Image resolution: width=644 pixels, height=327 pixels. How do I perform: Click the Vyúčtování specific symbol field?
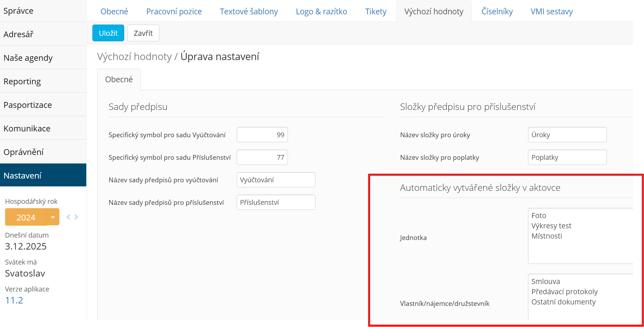tap(262, 135)
